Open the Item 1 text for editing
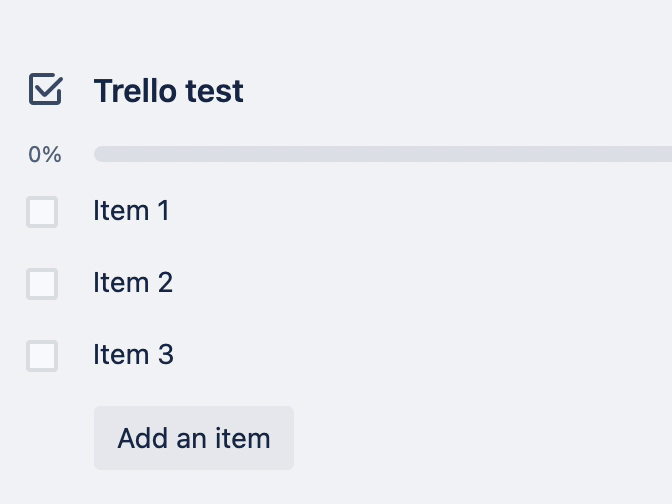Image resolution: width=672 pixels, height=504 pixels. pos(131,210)
